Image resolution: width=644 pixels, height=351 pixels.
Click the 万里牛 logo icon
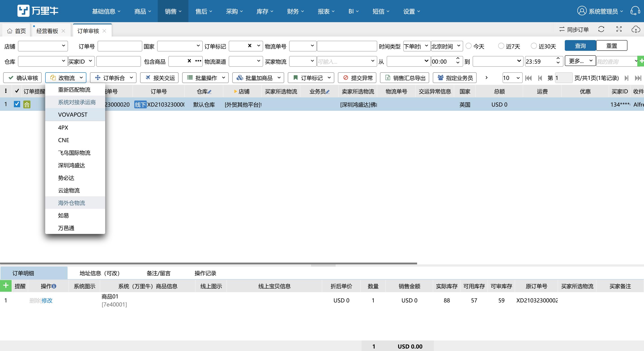pos(23,11)
